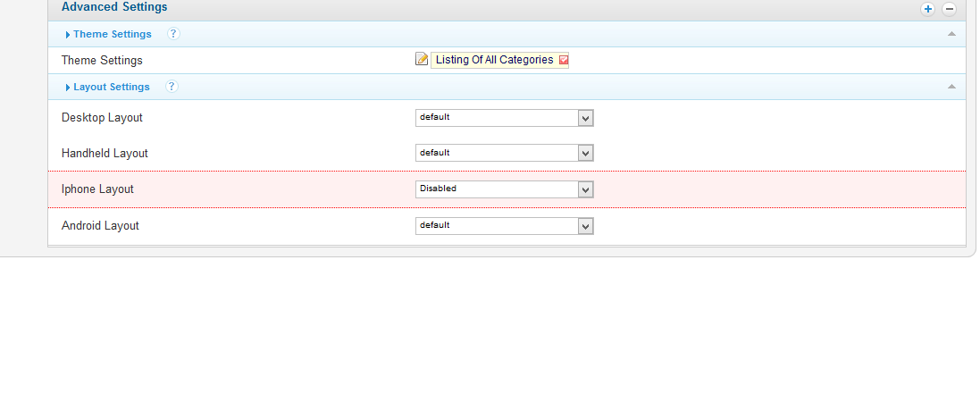Click the edit pencil icon for Theme Settings
Screen dimensions: 980x411
click(x=422, y=59)
